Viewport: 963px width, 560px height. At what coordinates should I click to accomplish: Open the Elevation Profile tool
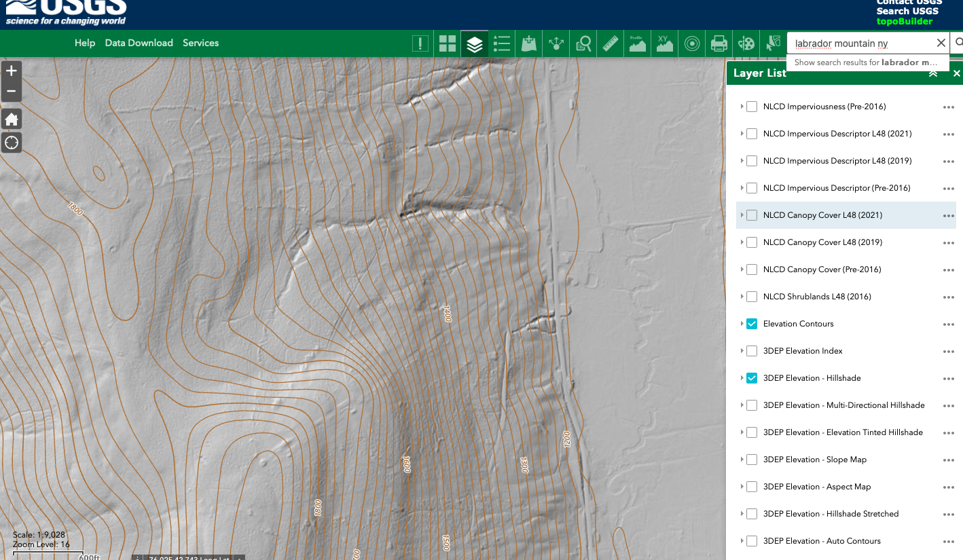(x=638, y=43)
